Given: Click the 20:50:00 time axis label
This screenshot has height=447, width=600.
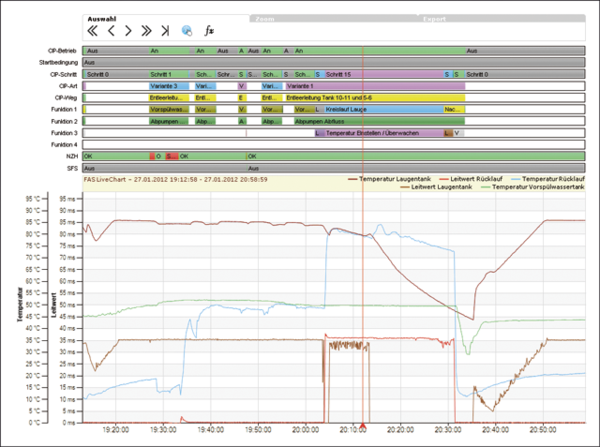Looking at the screenshot, I should (x=543, y=430).
